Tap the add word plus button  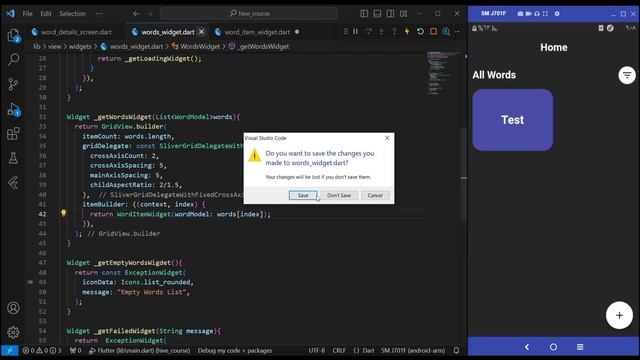point(619,315)
